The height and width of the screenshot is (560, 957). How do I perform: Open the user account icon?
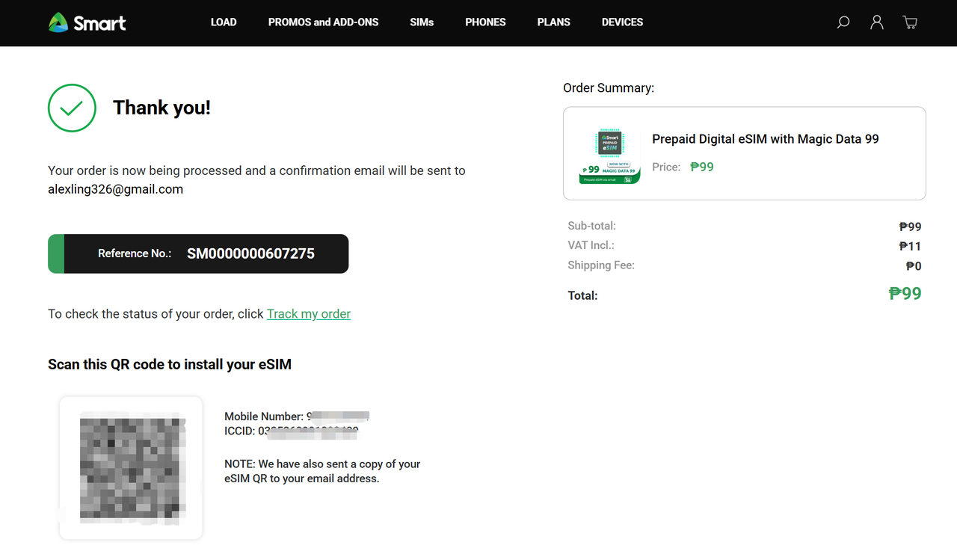(877, 22)
